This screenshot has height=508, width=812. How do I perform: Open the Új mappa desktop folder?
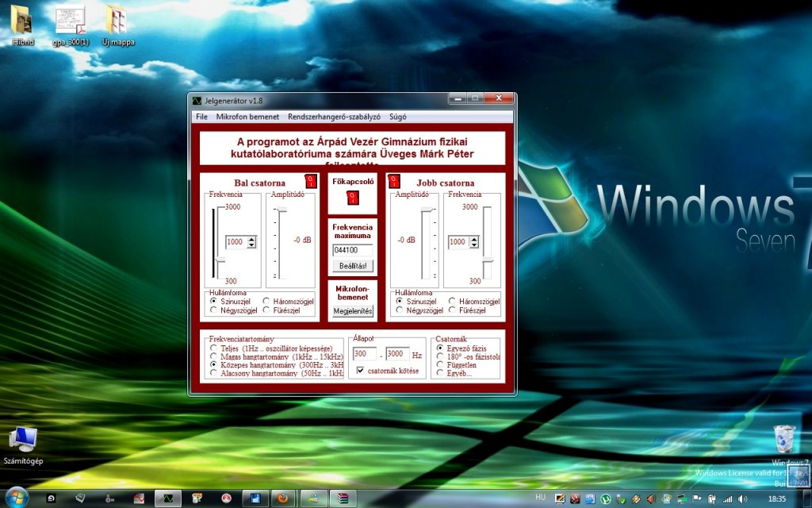(x=117, y=26)
